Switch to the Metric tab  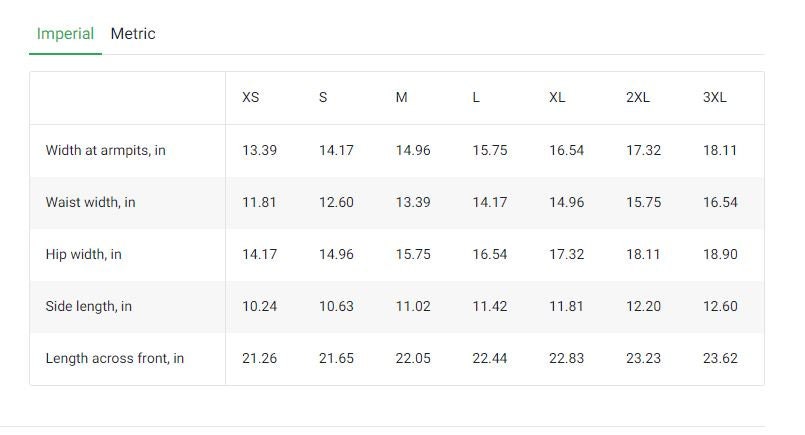pyautogui.click(x=133, y=34)
